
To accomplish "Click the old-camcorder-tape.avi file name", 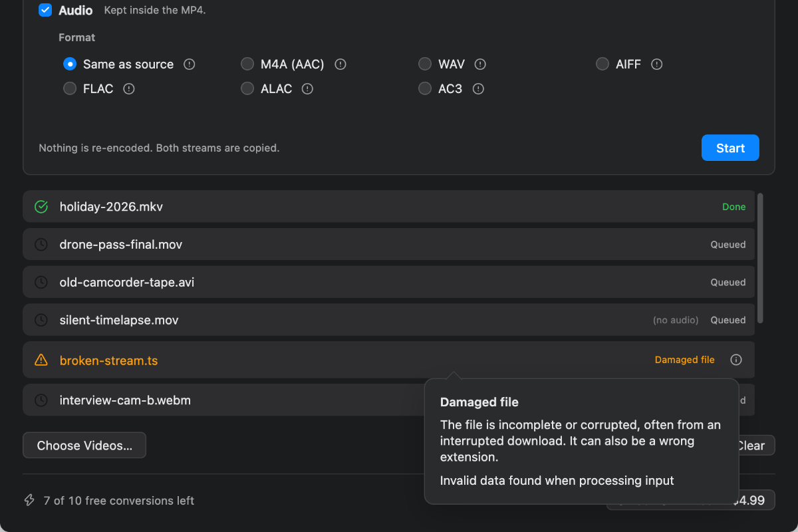I will pos(127,283).
